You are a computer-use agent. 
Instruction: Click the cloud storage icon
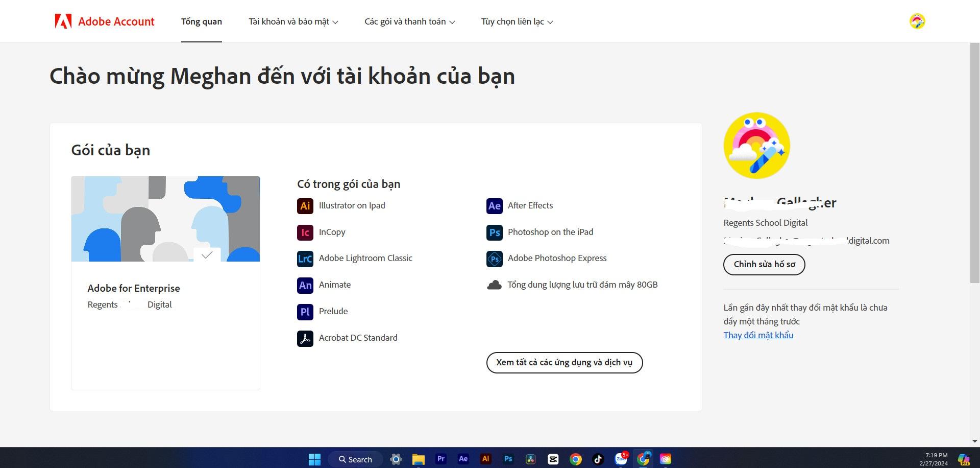click(x=494, y=285)
